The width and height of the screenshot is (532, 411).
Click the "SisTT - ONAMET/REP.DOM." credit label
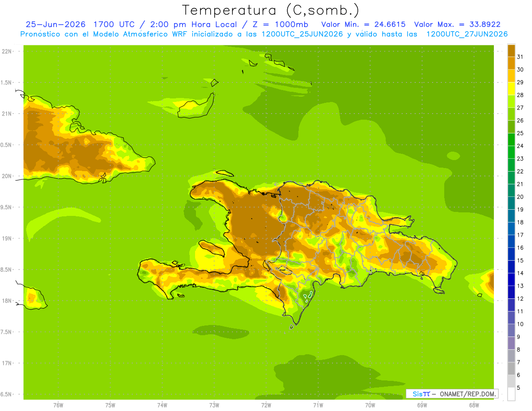452,394
